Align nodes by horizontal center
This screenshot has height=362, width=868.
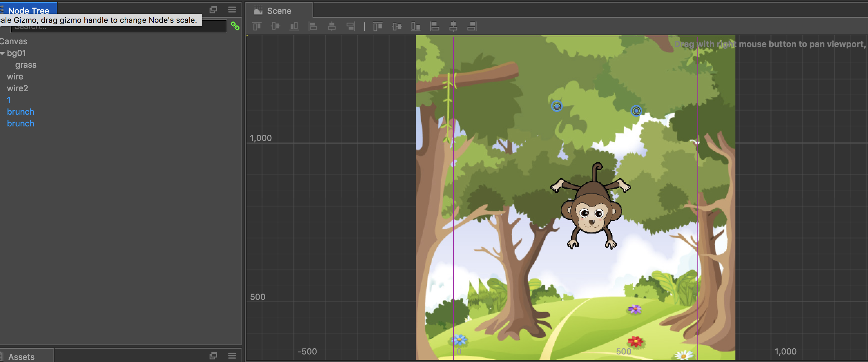click(331, 26)
